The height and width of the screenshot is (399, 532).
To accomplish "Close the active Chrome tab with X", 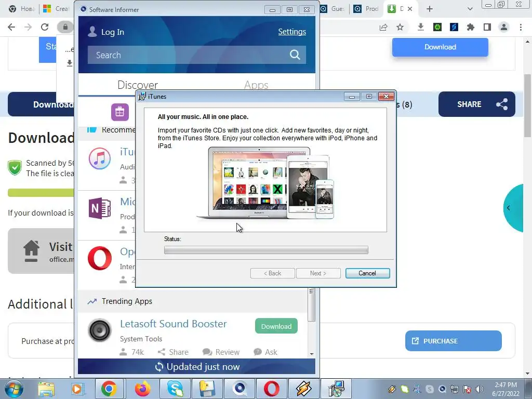I will click(x=410, y=9).
